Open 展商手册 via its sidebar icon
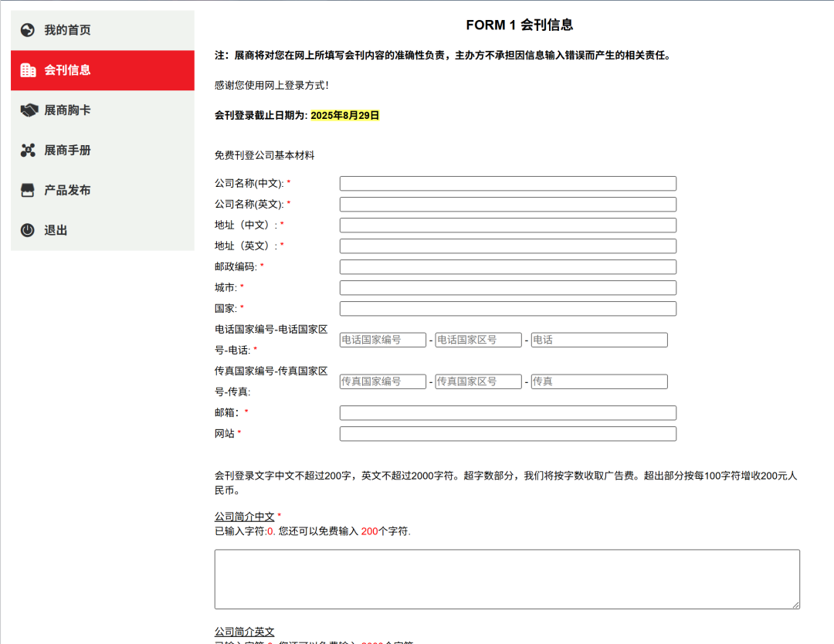 click(x=28, y=151)
